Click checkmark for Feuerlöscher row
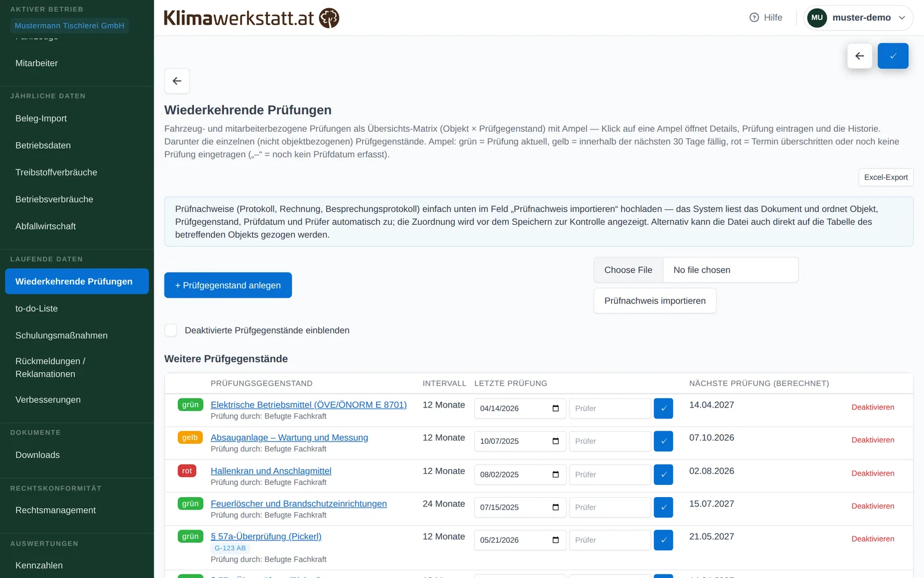 coord(663,507)
